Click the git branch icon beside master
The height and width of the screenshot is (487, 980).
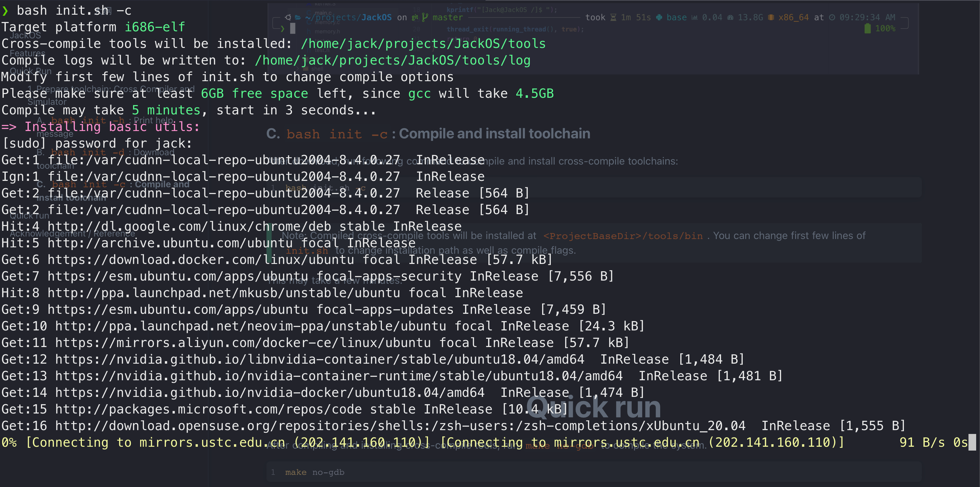(x=424, y=17)
